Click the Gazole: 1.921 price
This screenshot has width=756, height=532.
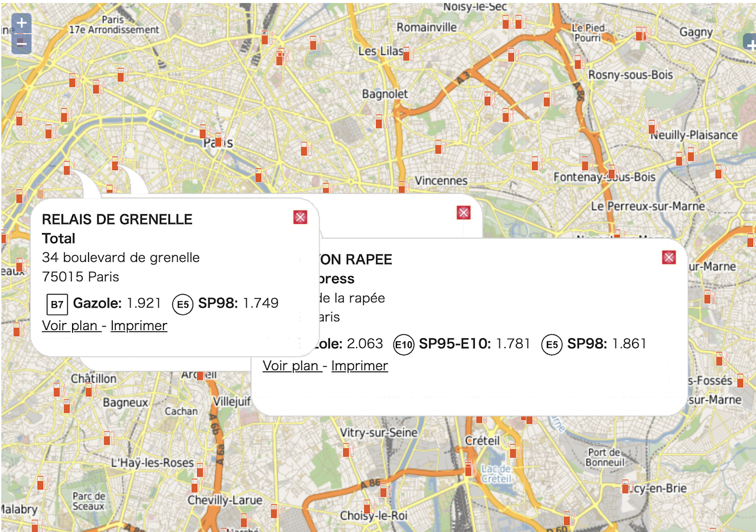pos(117,303)
